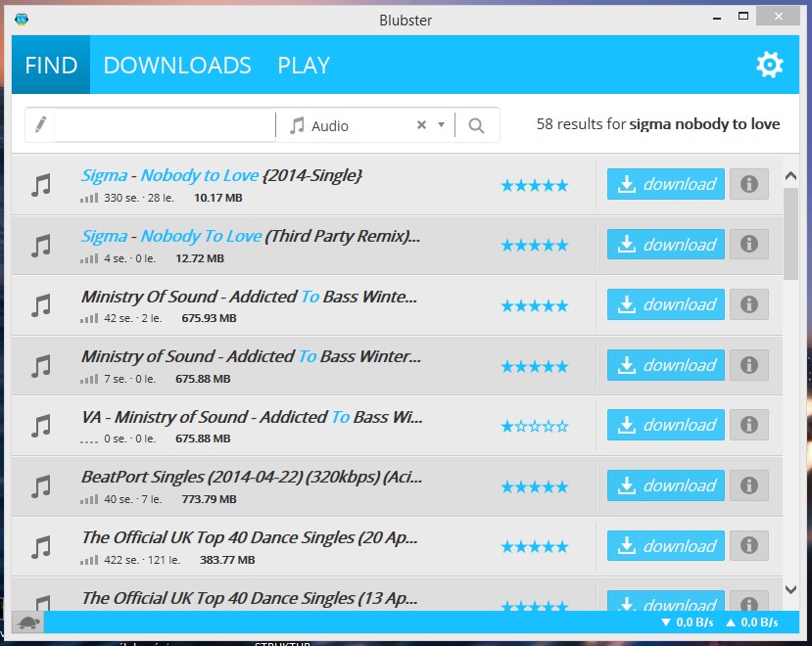Download Sigma Nobody To Love Third Party Remix
The height and width of the screenshot is (646, 812).
[665, 244]
